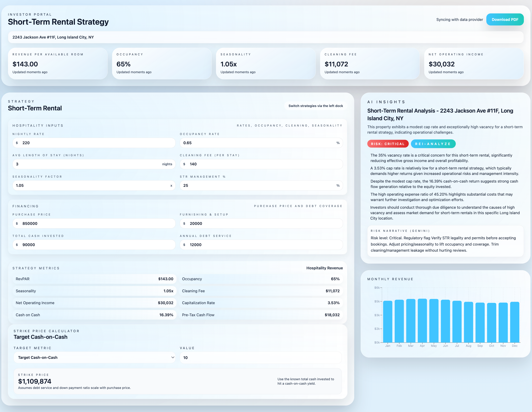Click the REI-ANALYZE badge in AI Insights
The width and height of the screenshot is (532, 412).
433,144
